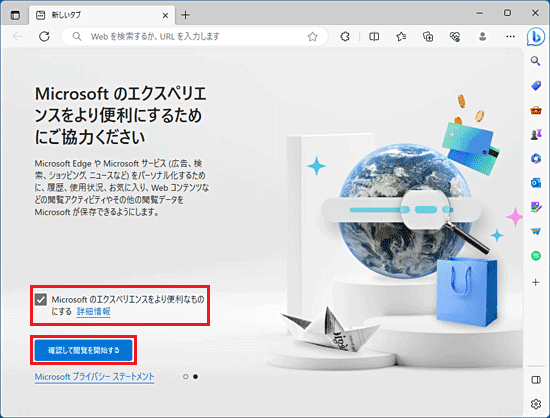550x418 pixels.
Task: Add sidebar app with plus icon
Action: click(x=536, y=282)
